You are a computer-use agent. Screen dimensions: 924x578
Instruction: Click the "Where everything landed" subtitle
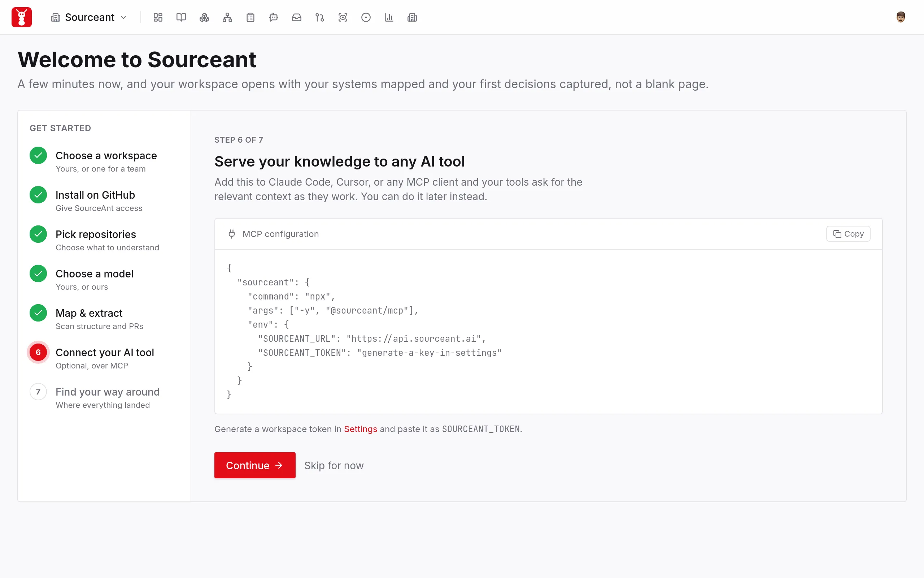(x=103, y=405)
